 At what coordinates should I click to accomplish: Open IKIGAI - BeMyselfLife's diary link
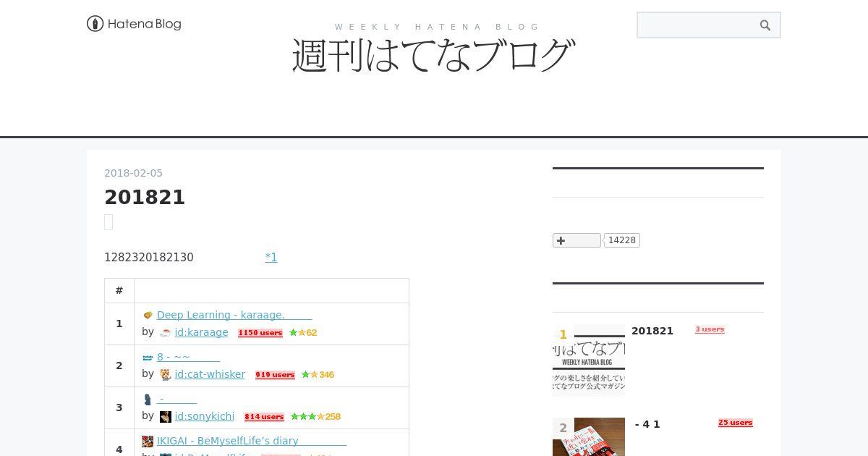252,441
